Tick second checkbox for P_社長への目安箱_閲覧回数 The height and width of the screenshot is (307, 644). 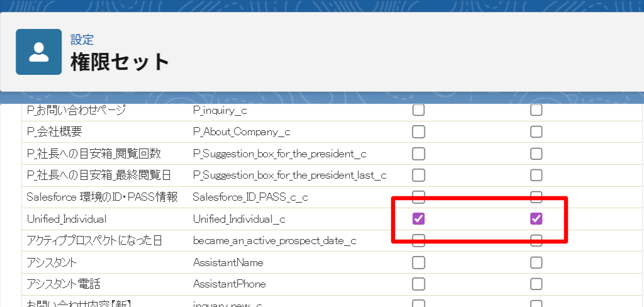click(x=536, y=153)
